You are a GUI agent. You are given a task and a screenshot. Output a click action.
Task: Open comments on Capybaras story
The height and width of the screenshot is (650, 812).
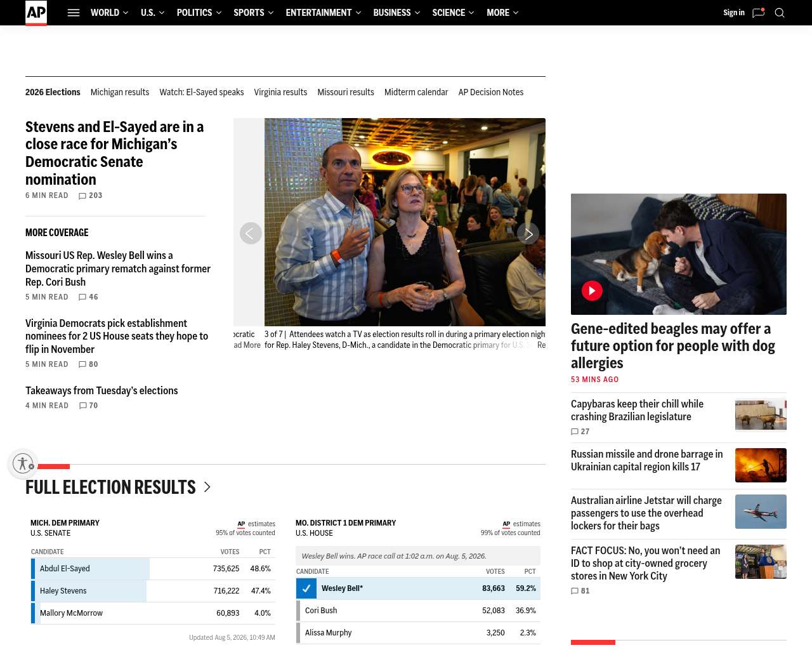pyautogui.click(x=580, y=432)
